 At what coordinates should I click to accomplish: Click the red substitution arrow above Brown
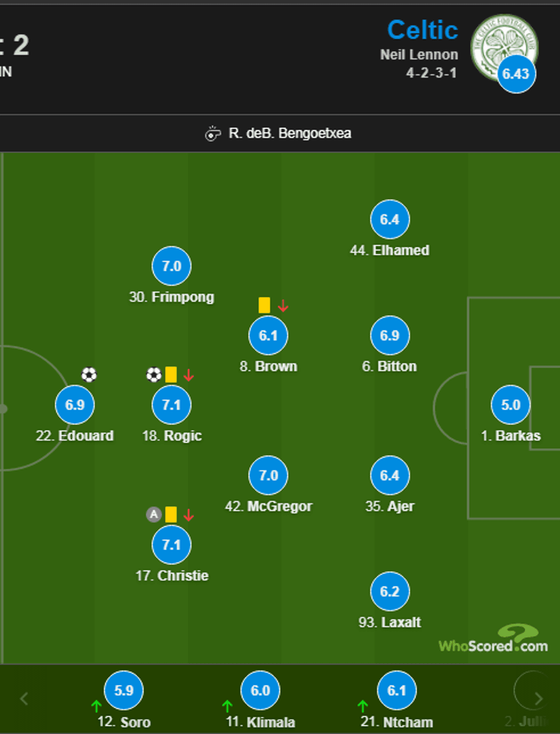coord(283,305)
